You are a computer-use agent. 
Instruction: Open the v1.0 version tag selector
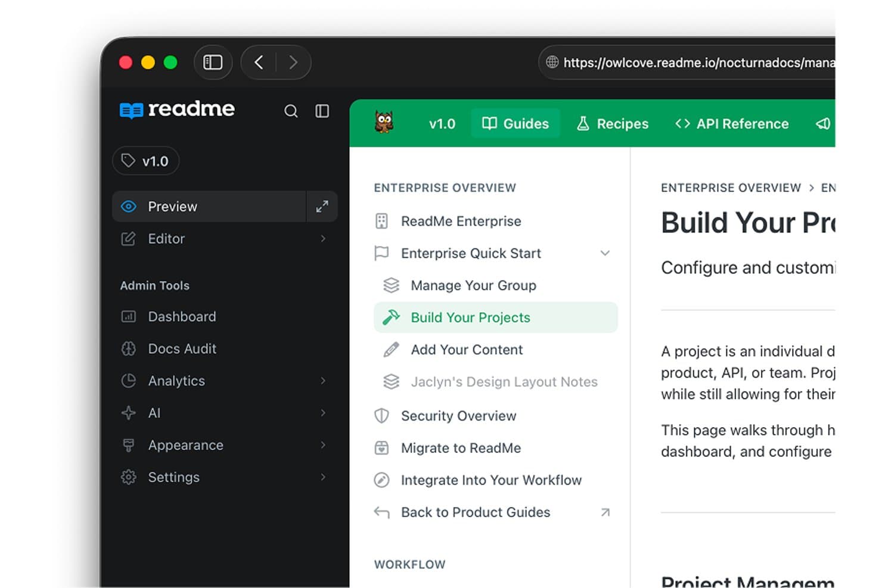(146, 161)
